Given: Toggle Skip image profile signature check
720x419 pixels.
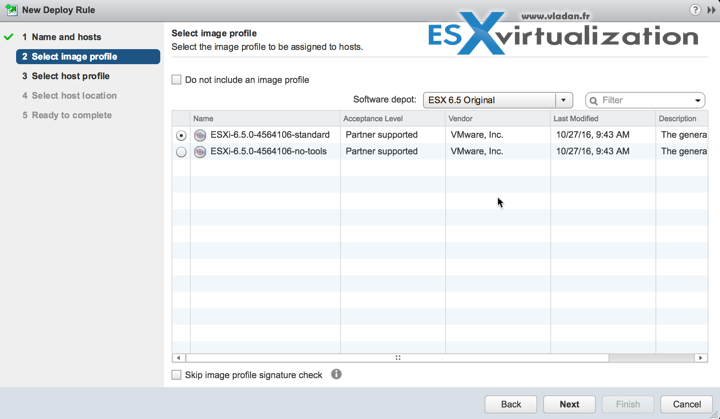Looking at the screenshot, I should [x=176, y=375].
